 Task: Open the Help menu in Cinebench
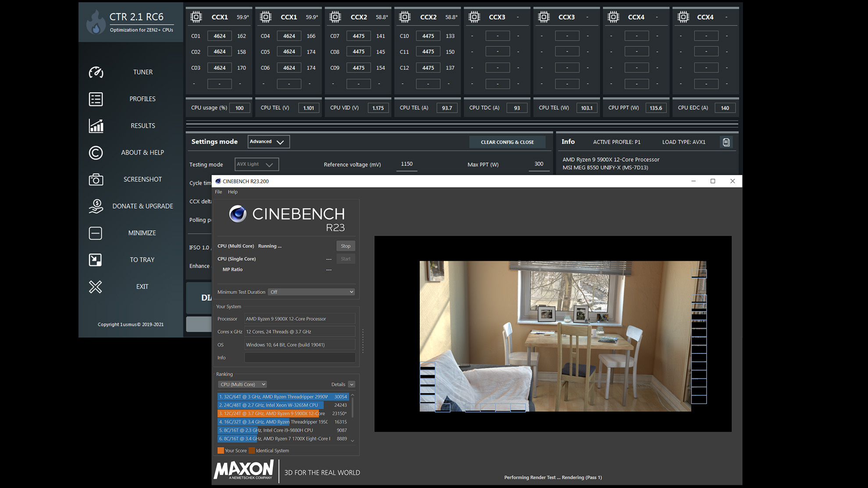(233, 192)
